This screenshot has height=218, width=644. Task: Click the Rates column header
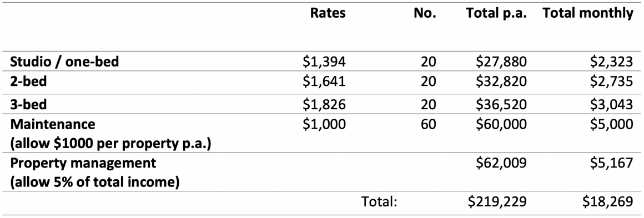coord(328,13)
